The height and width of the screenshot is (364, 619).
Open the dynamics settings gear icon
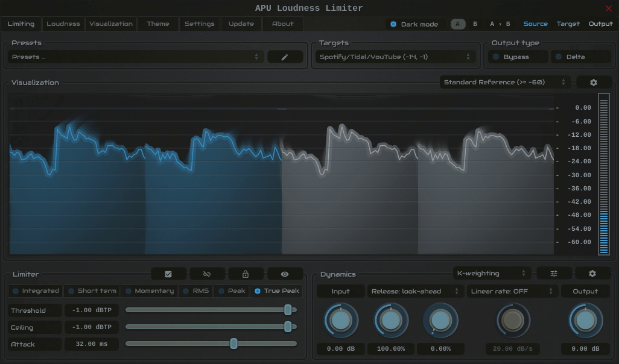(x=592, y=273)
